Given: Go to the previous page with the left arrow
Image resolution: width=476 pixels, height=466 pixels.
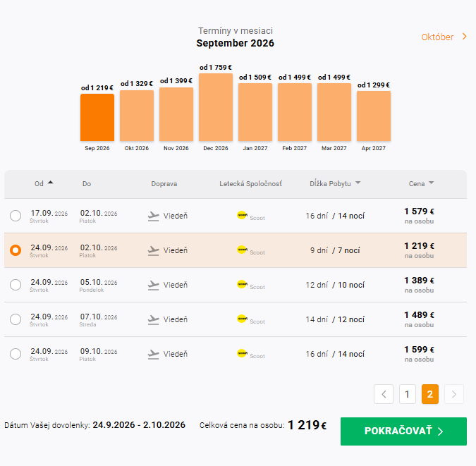Looking at the screenshot, I should click(384, 394).
